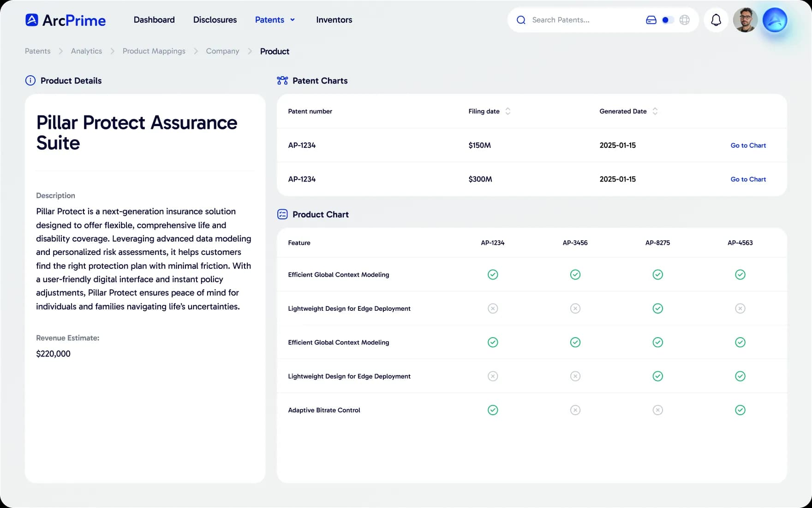Go to Disclosures in top navigation
The image size is (812, 508).
coord(215,20)
